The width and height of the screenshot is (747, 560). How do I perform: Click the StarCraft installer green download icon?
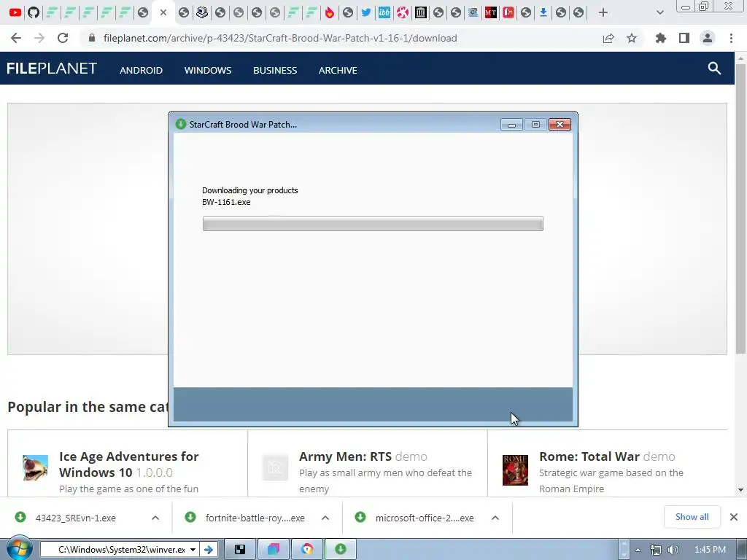tap(181, 124)
